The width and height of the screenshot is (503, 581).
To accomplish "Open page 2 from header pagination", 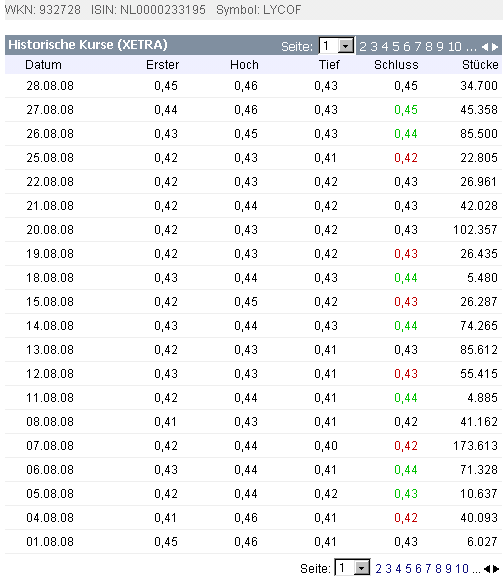I will (x=363, y=47).
